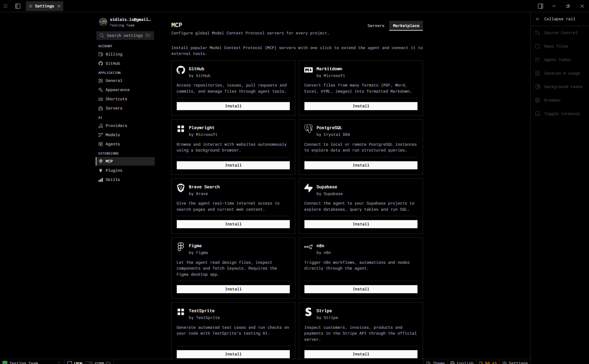This screenshot has height=364, width=589.
Task: Open GitHub account settings in sidebar
Action: coord(125,63)
